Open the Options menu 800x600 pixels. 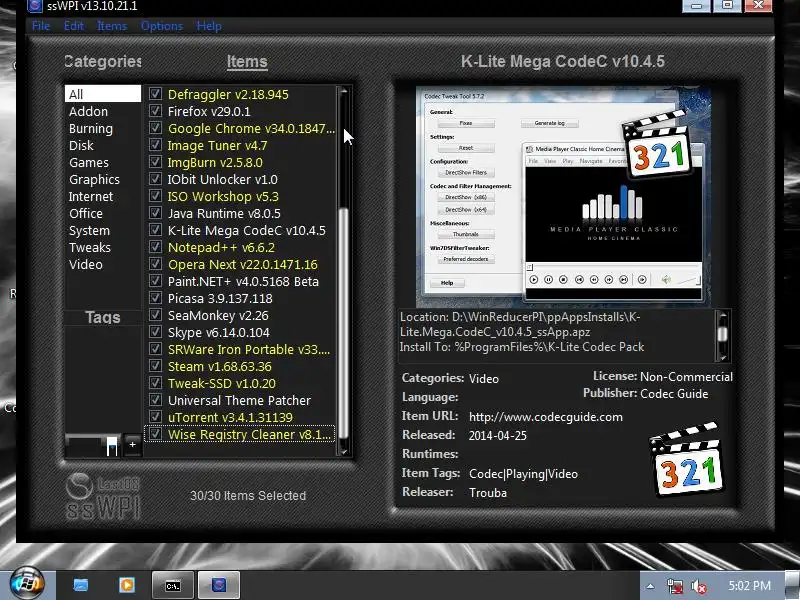[x=162, y=26]
